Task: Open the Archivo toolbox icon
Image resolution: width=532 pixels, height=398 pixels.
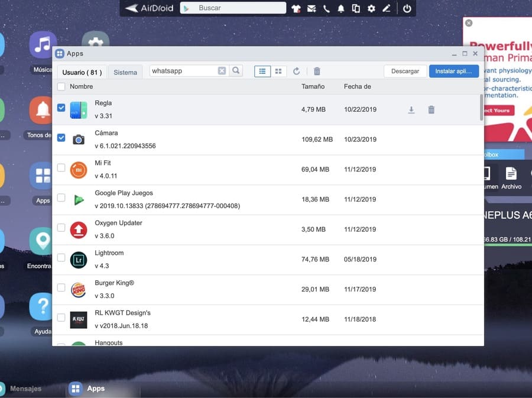Action: pyautogui.click(x=511, y=178)
